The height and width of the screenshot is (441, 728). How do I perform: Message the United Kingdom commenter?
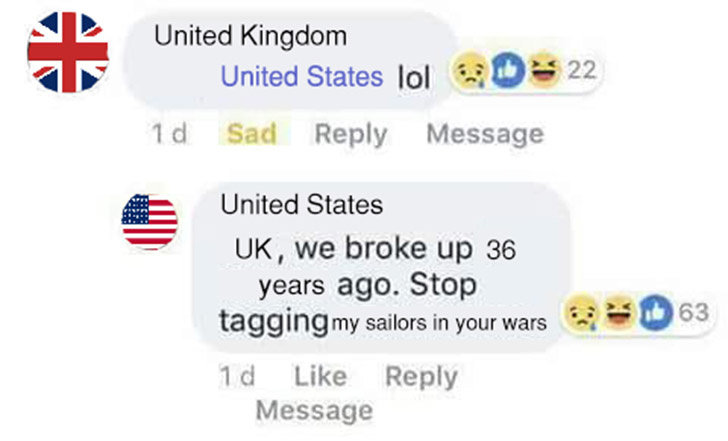tap(485, 134)
